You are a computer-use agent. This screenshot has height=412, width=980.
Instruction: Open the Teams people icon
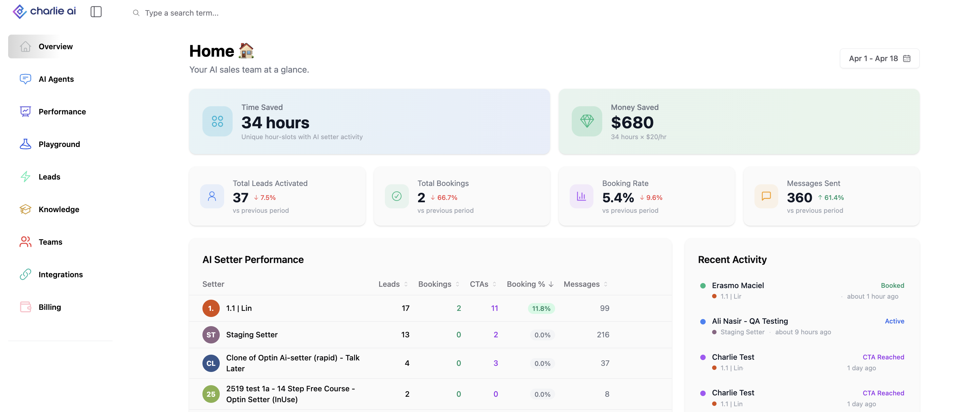(25, 242)
